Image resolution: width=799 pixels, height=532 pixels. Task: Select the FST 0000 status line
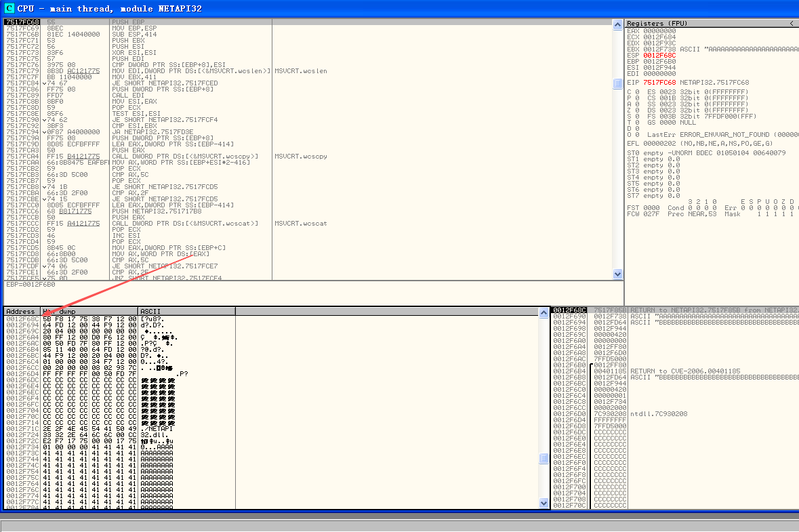pyautogui.click(x=710, y=208)
